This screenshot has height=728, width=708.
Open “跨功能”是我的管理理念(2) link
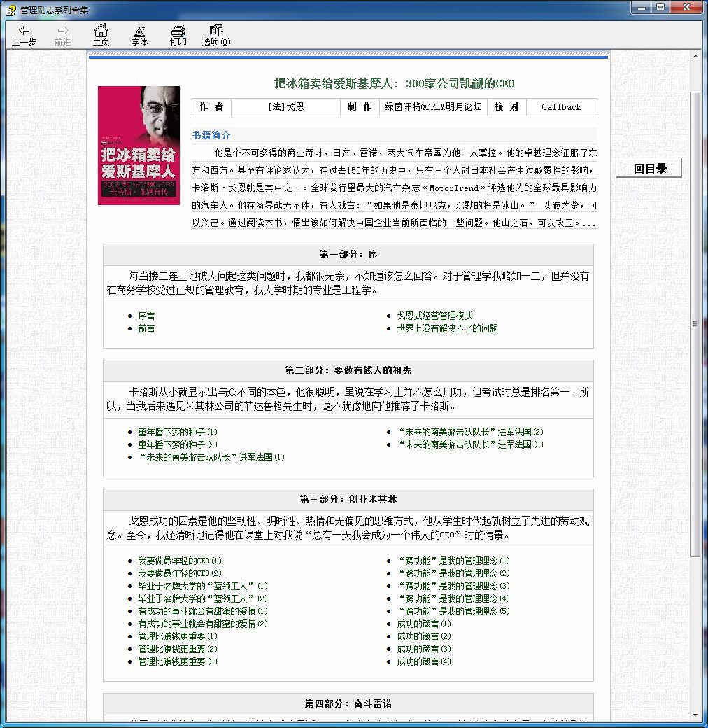point(454,573)
